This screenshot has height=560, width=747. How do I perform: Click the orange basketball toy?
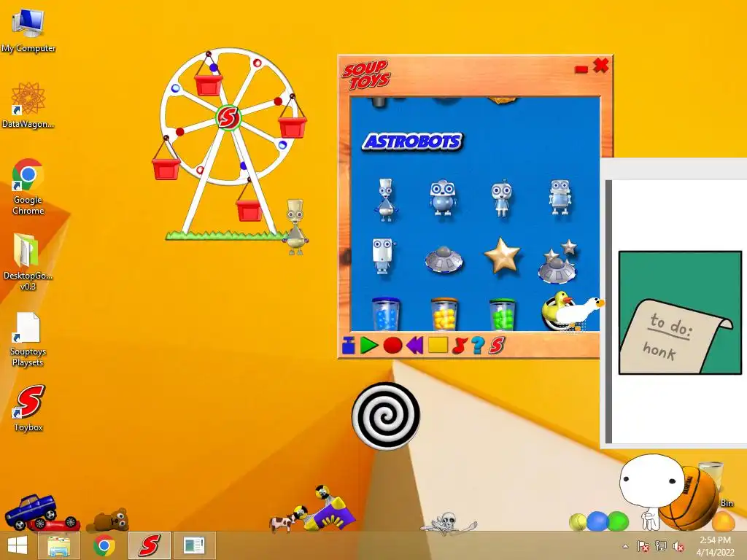tap(690, 499)
